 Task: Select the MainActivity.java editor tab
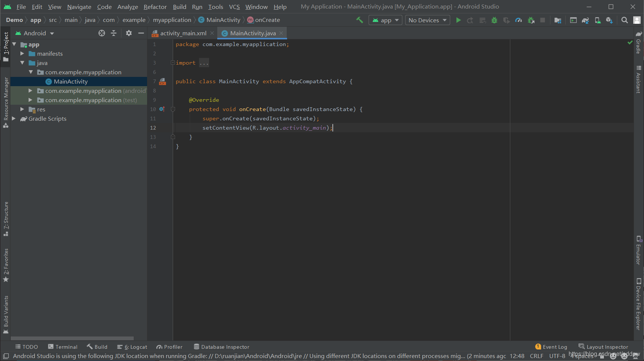(252, 33)
